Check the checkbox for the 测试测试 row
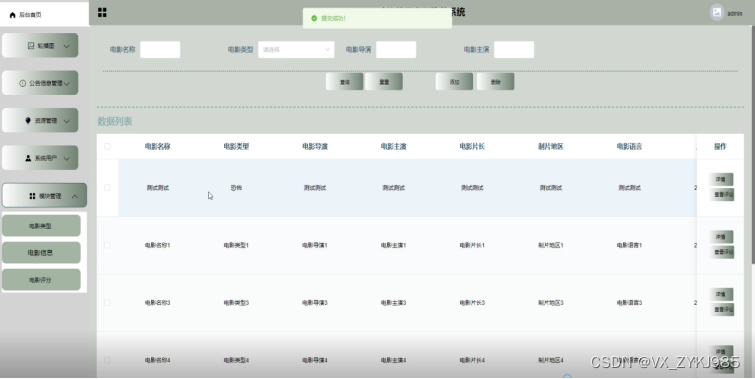Image resolution: width=755 pixels, height=379 pixels. point(107,188)
